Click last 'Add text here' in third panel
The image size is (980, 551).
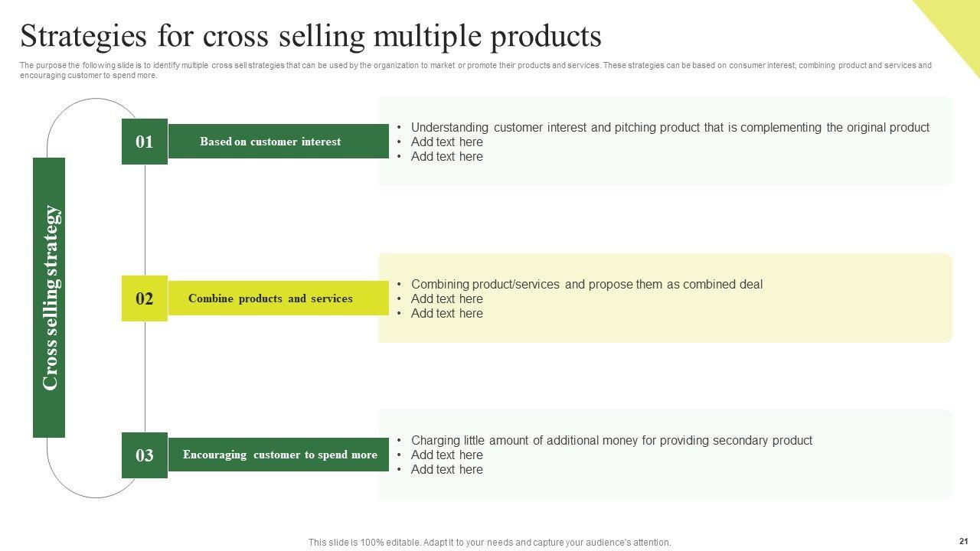tap(446, 470)
